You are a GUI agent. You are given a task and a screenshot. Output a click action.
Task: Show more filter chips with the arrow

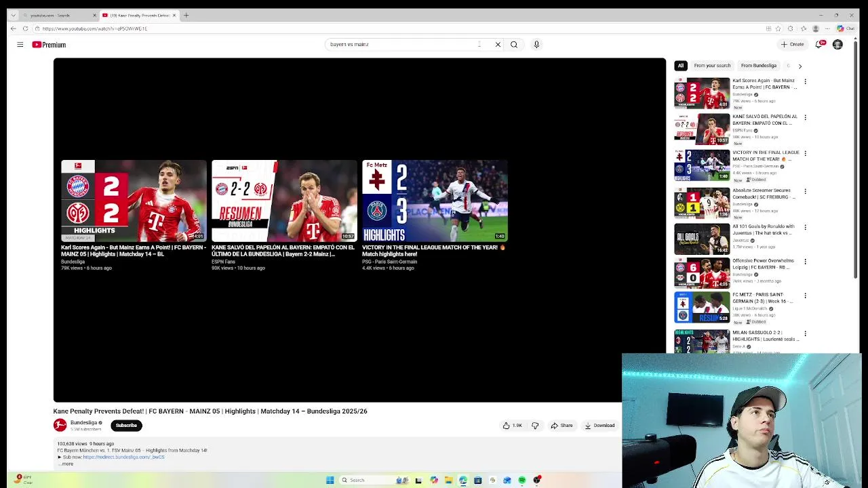click(800, 66)
